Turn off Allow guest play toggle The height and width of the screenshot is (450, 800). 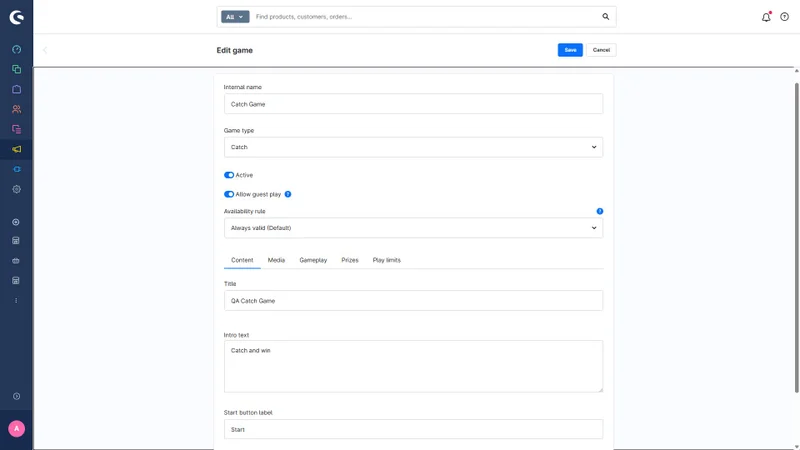click(x=229, y=194)
